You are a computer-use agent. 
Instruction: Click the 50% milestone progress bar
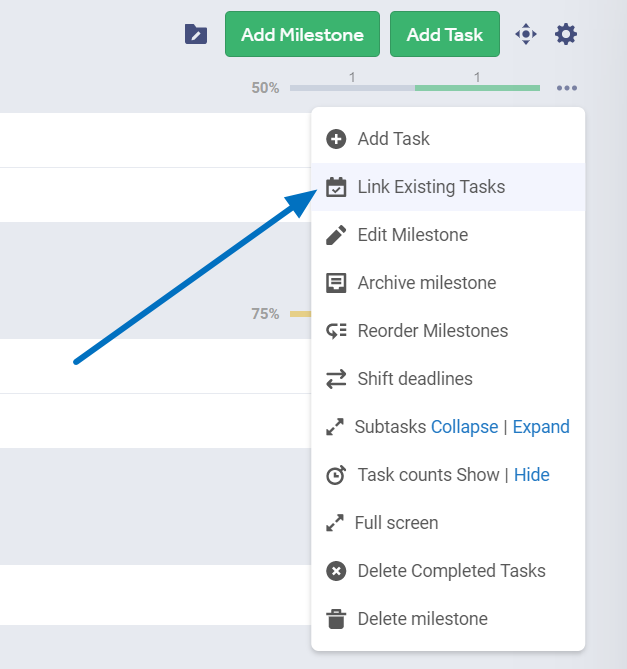coord(414,88)
